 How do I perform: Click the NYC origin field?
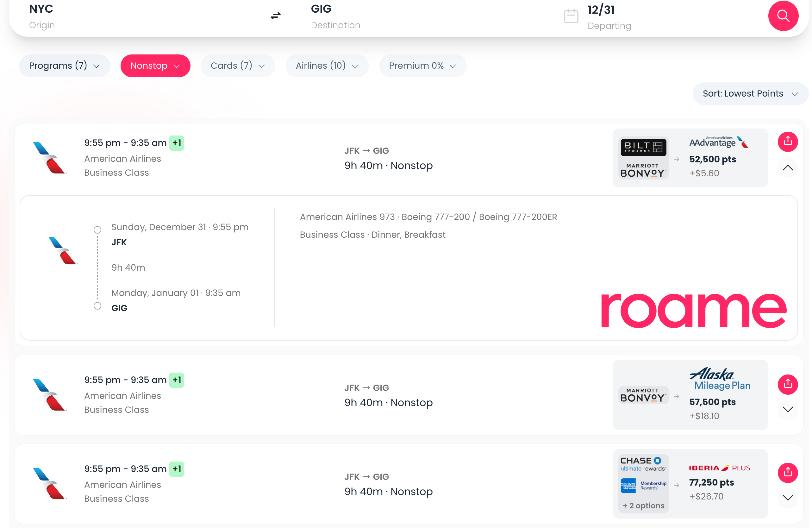click(x=42, y=16)
